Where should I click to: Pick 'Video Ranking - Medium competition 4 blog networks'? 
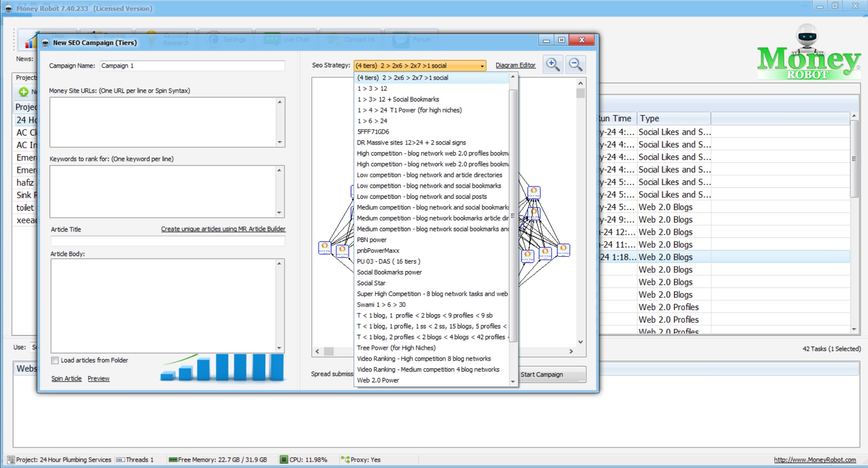pyautogui.click(x=431, y=369)
